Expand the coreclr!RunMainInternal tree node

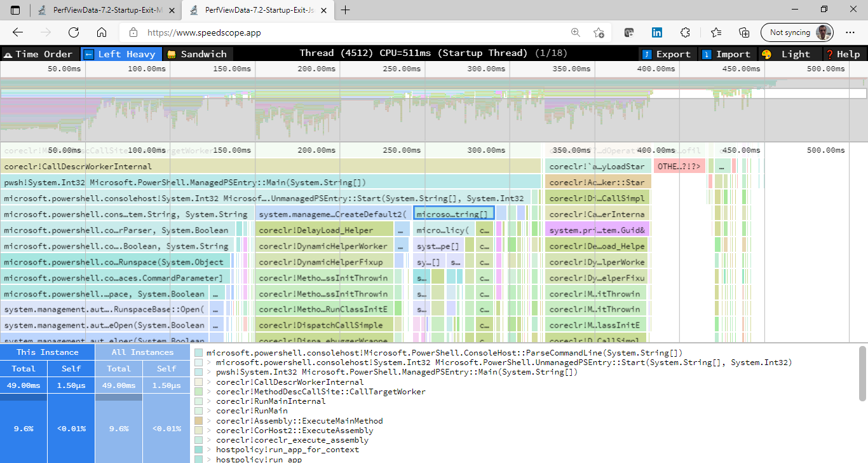(210, 401)
